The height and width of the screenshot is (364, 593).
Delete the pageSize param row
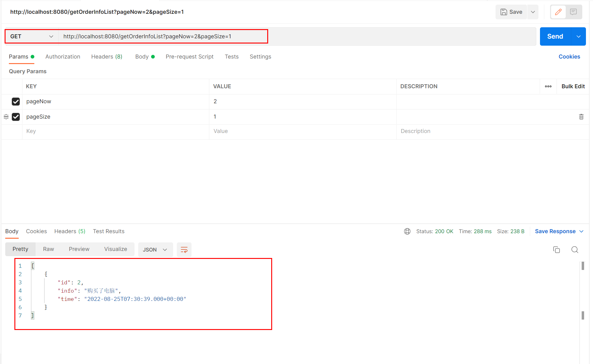581,117
